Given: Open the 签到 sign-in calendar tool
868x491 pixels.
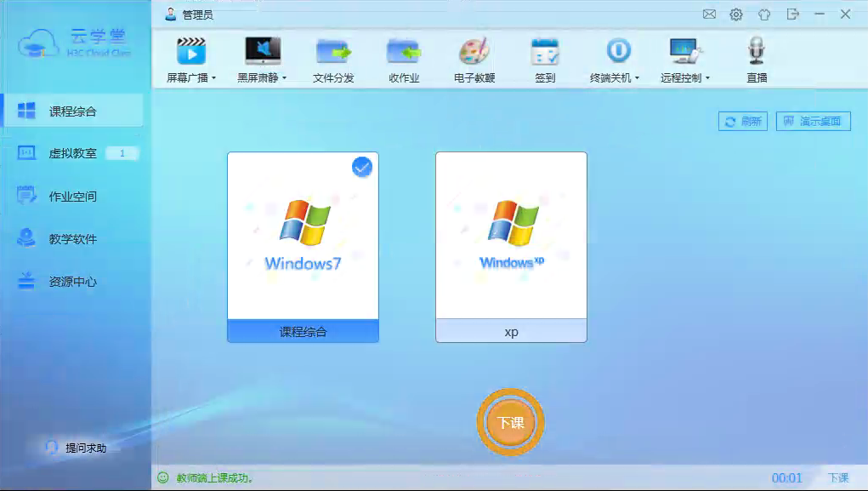Looking at the screenshot, I should 545,60.
